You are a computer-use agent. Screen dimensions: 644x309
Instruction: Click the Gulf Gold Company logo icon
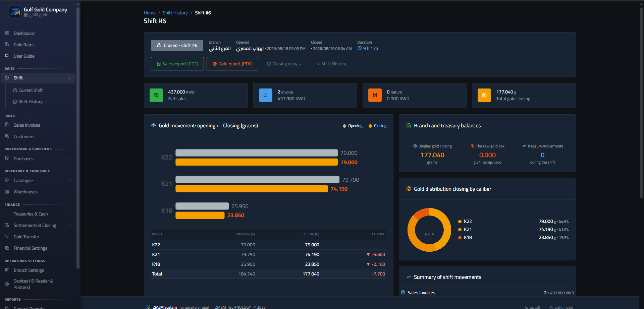15,12
